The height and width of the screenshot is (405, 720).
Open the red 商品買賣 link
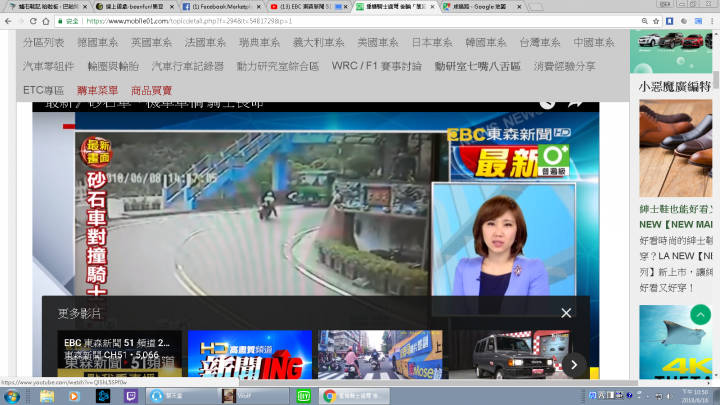coord(151,90)
